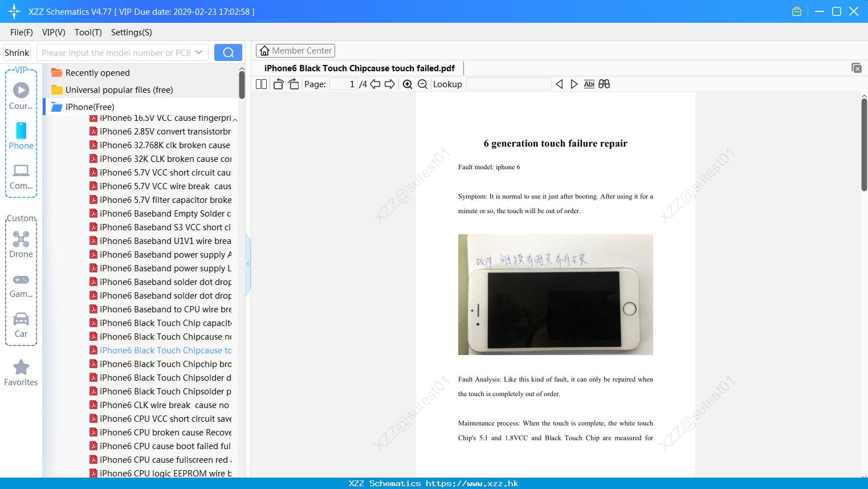Click the Shrink button

(x=17, y=52)
